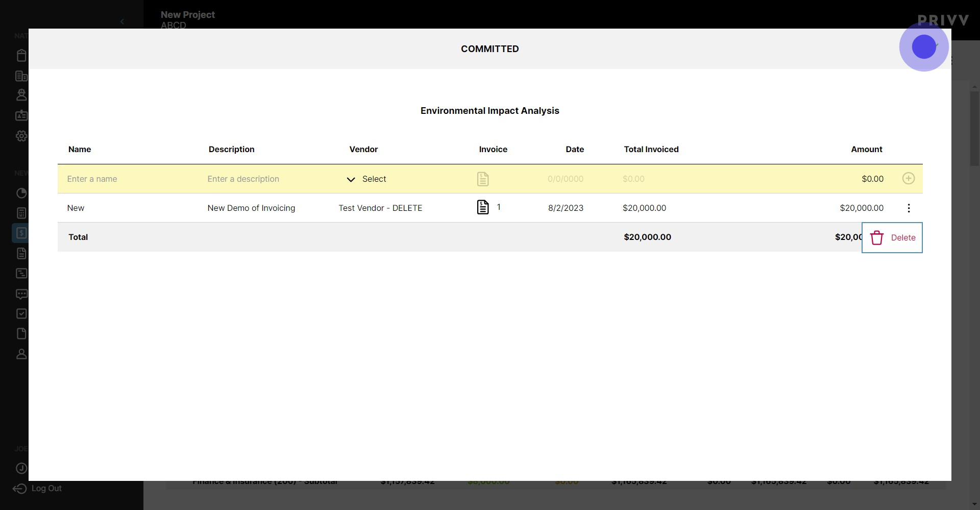Open the three-dot menu for New row
Viewport: 980px width, 510px height.
pos(909,208)
